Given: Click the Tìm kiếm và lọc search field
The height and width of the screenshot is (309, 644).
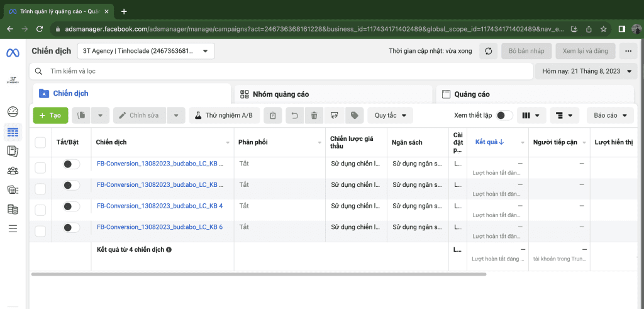Looking at the screenshot, I should tap(281, 72).
